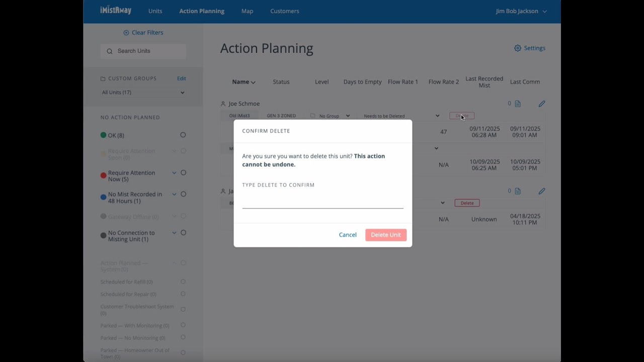Click the Status column header

(281, 82)
